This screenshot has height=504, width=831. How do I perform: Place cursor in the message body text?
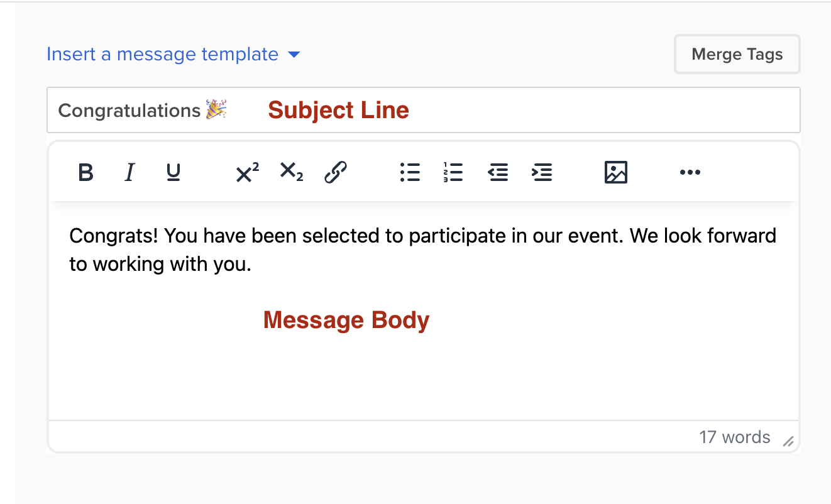click(422, 249)
